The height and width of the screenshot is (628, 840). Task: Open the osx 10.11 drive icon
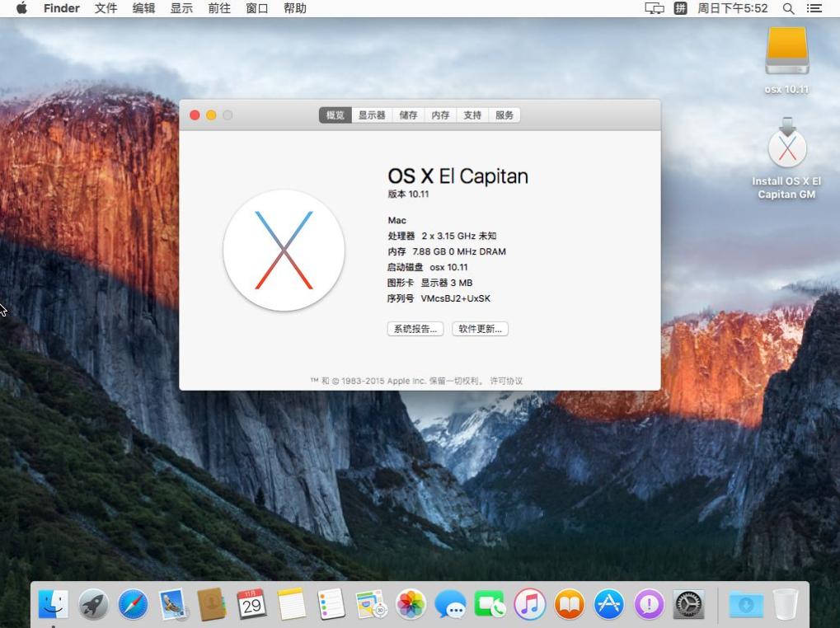[786, 52]
